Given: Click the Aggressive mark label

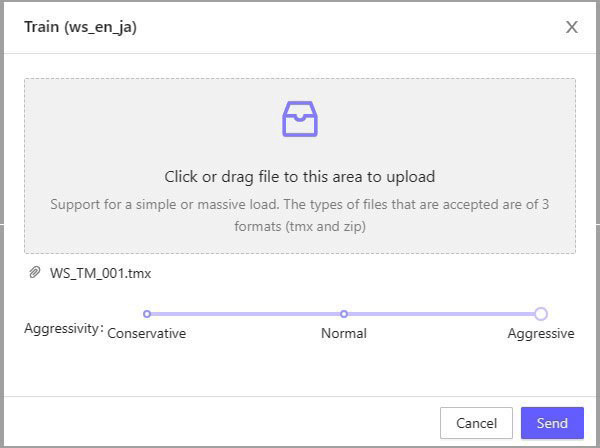Looking at the screenshot, I should 541,334.
